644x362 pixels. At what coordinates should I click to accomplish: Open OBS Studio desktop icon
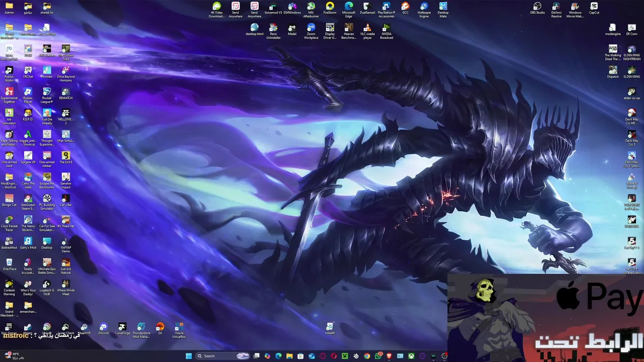point(537,9)
